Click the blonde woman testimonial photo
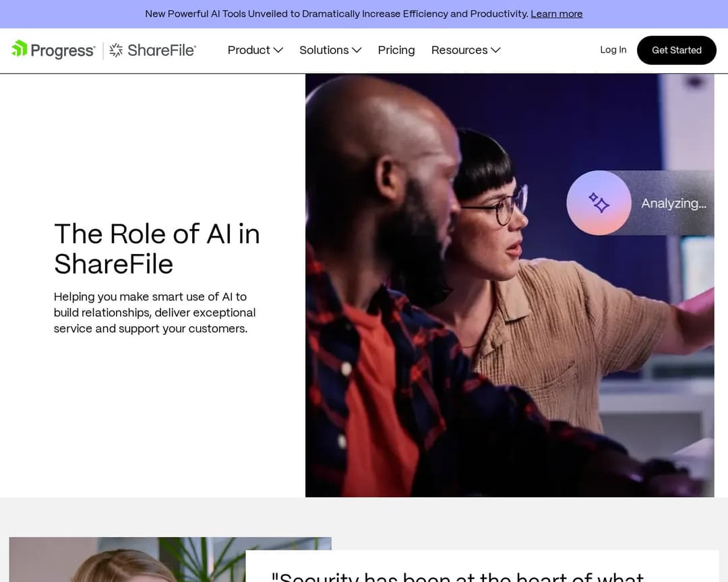 coord(127,560)
